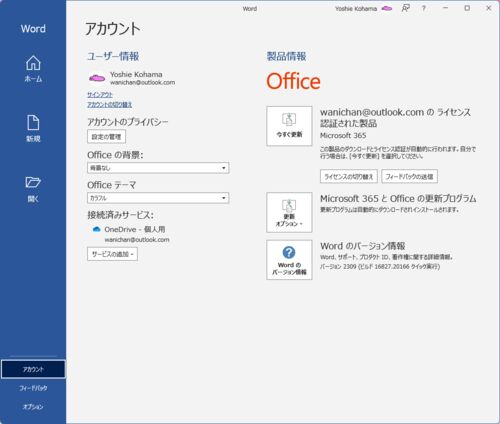Close the Word window
The width and height of the screenshot is (500, 424).
pyautogui.click(x=489, y=8)
